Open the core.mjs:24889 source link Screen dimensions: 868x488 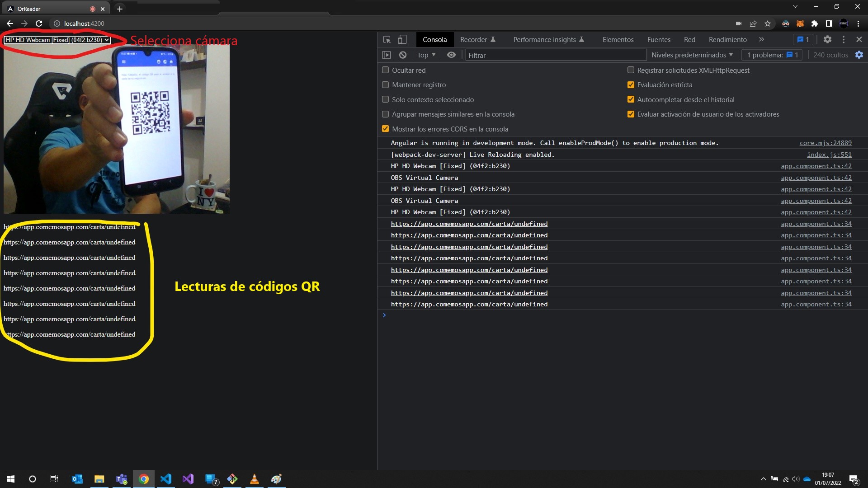(x=825, y=143)
